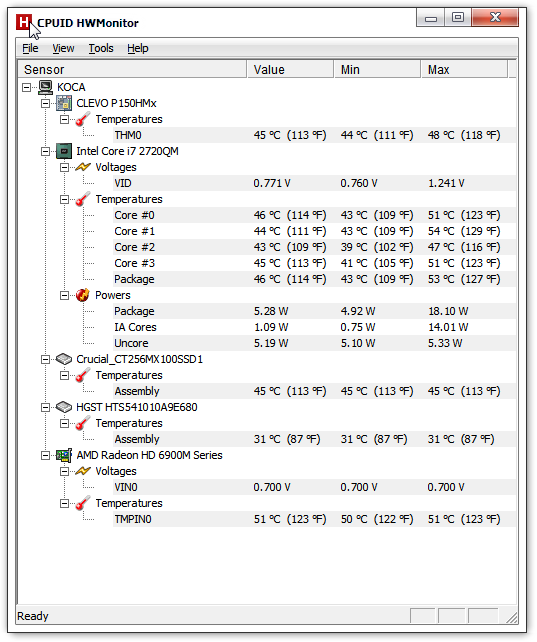The height and width of the screenshot is (642, 537).
Task: Select the Package temperature row
Action: [314, 279]
